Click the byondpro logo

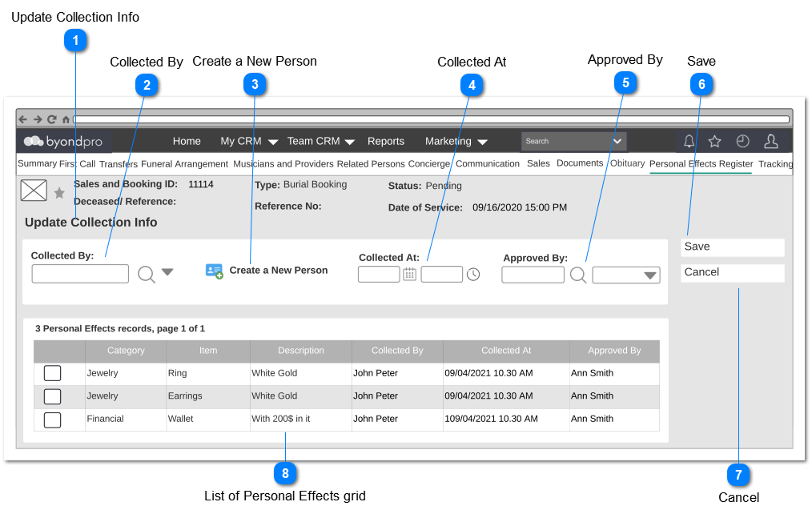click(x=63, y=141)
